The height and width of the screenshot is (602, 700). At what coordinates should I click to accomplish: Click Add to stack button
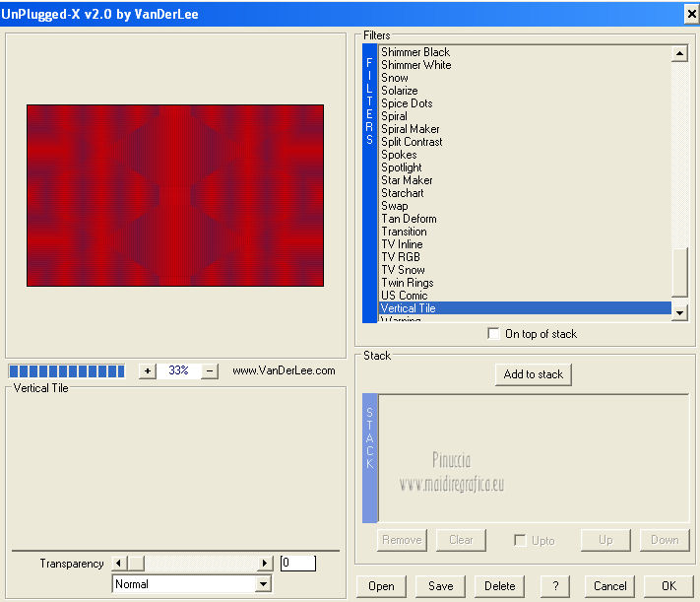click(x=533, y=374)
